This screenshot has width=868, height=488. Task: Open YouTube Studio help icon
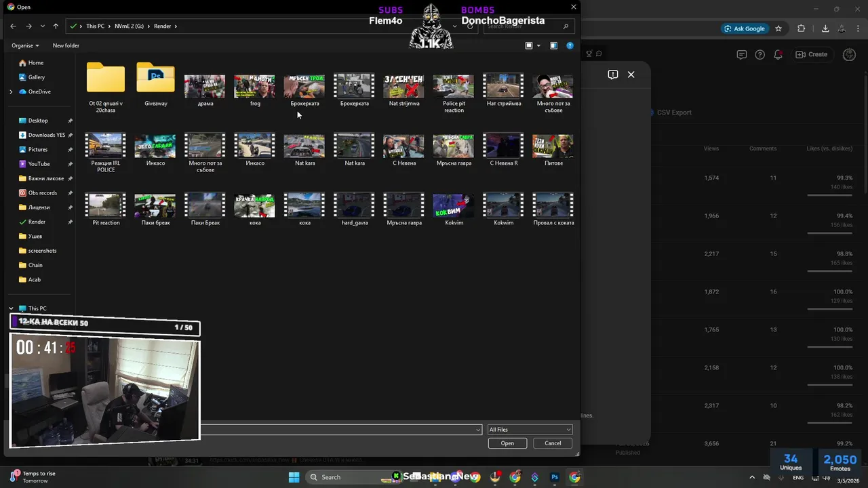point(760,54)
